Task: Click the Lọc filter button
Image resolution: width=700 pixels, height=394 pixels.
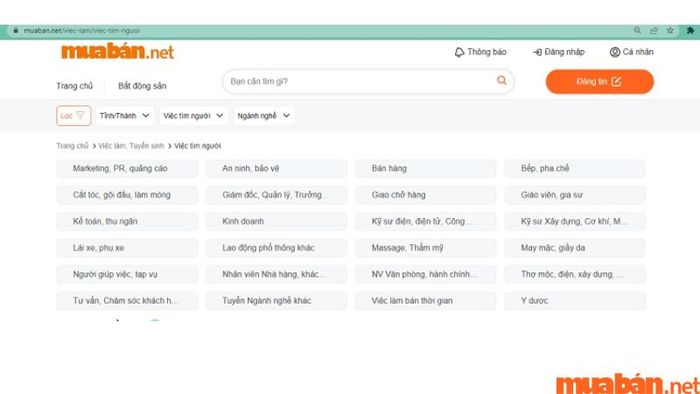Action: (74, 116)
